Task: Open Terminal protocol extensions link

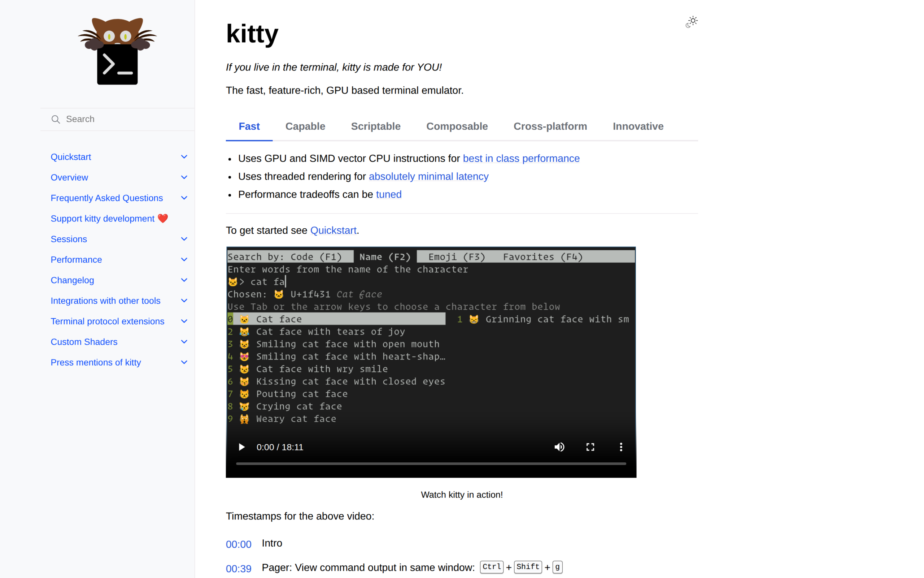Action: 108,322
